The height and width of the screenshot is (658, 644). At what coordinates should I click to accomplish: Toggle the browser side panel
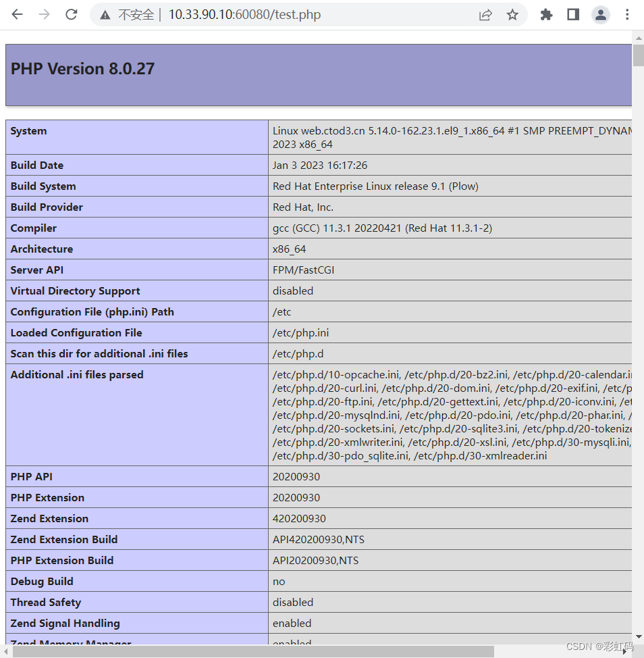click(573, 15)
